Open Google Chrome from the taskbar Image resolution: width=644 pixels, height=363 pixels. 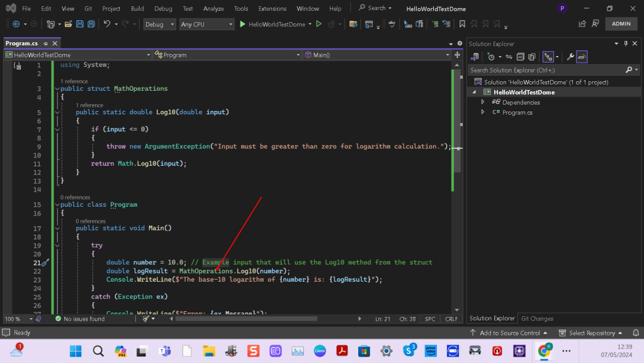point(544,351)
